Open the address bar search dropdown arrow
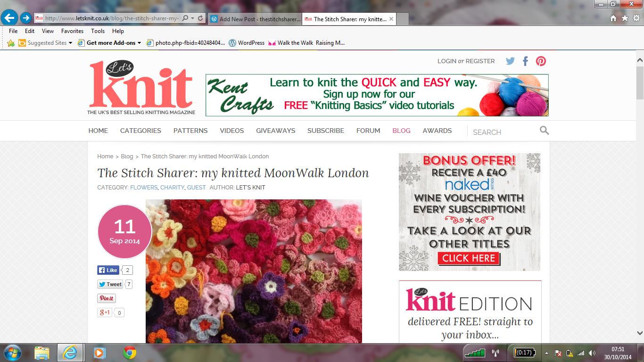The height and width of the screenshot is (362, 644). pos(192,18)
